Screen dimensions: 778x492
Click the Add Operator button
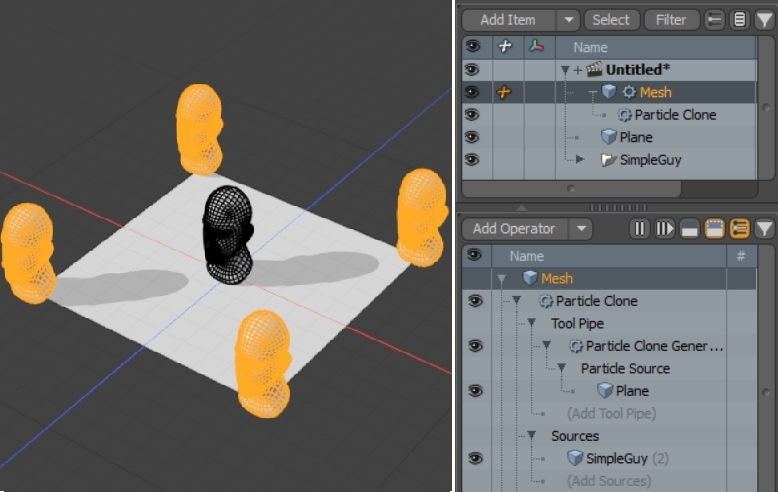coord(514,229)
